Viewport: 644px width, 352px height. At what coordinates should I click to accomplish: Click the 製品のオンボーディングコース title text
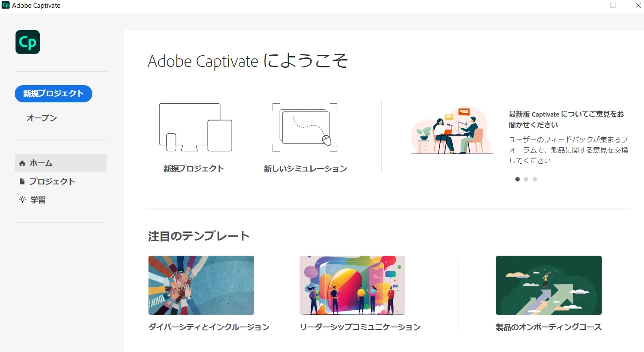(x=549, y=327)
